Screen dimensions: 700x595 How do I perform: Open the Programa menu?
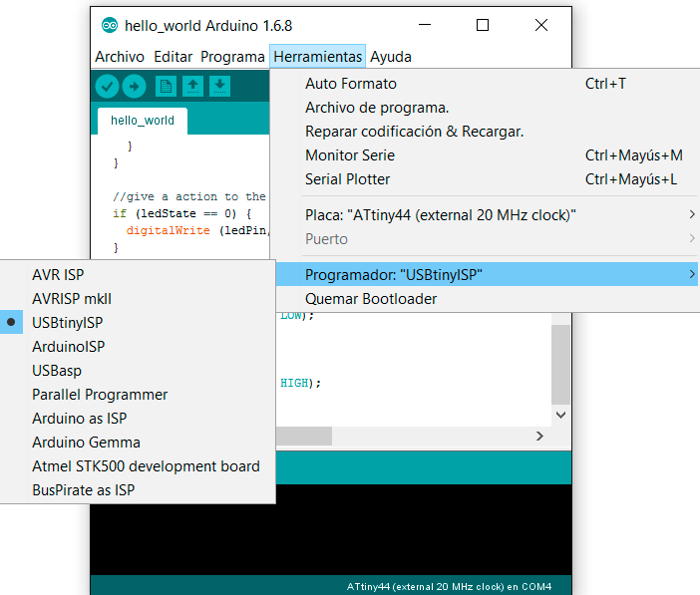click(232, 57)
